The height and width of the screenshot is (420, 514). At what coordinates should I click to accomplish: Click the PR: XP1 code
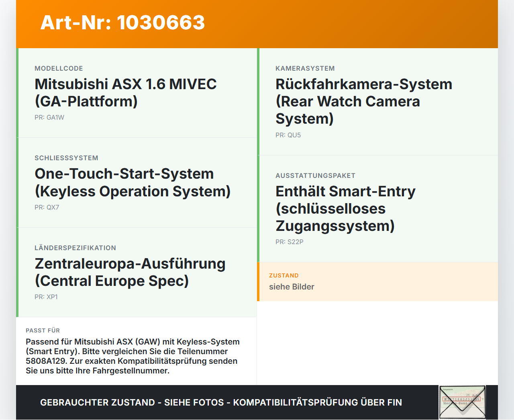(x=46, y=297)
